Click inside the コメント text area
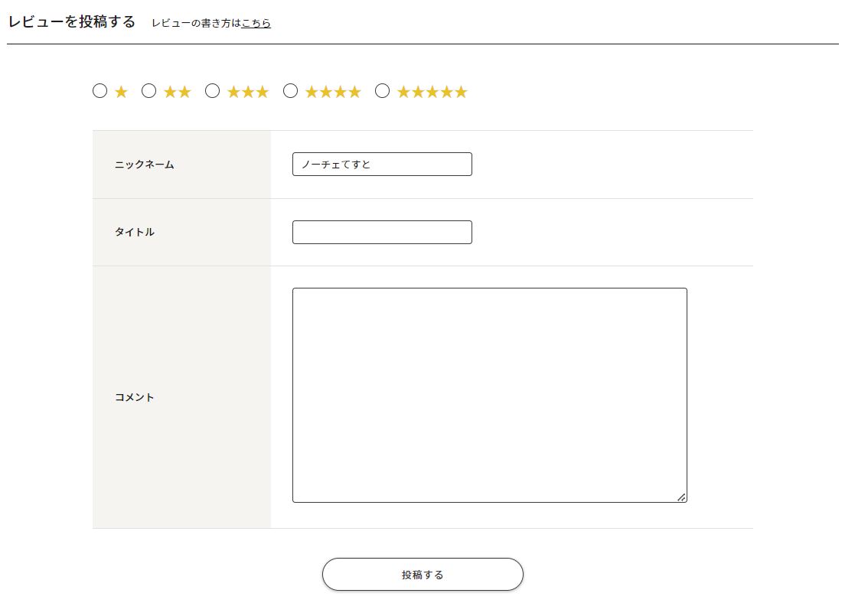The image size is (855, 616). tap(489, 395)
